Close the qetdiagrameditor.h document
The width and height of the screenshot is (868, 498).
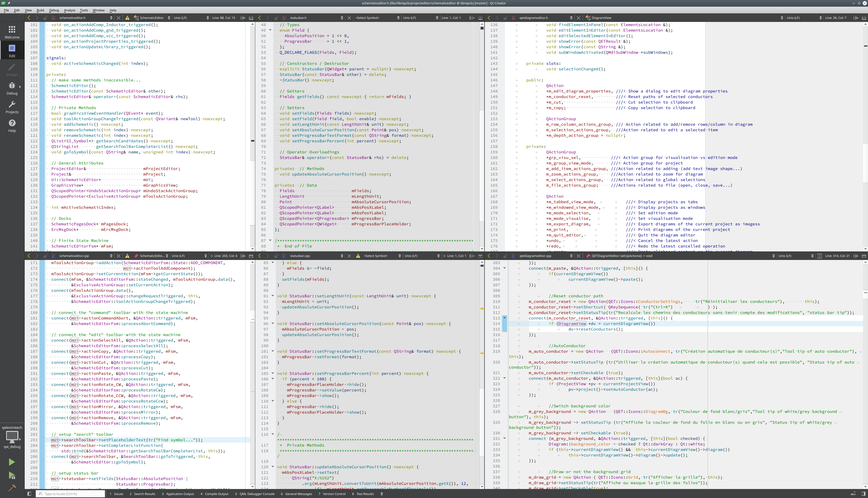point(578,18)
